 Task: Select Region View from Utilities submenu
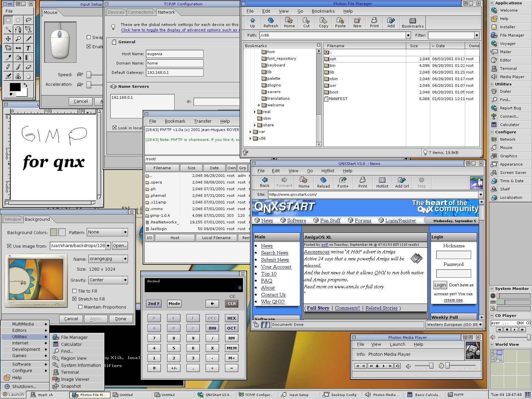click(74, 358)
